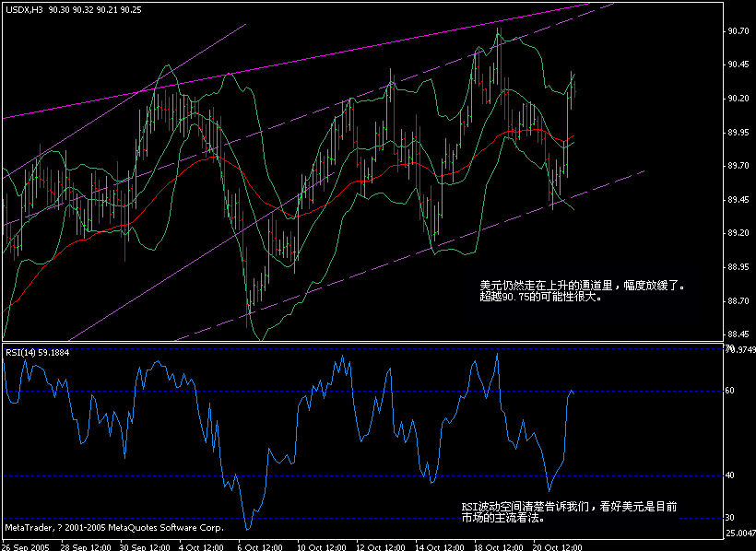Click the 88.45 price axis label
Image resolution: width=756 pixels, height=551 pixels.
[738, 334]
